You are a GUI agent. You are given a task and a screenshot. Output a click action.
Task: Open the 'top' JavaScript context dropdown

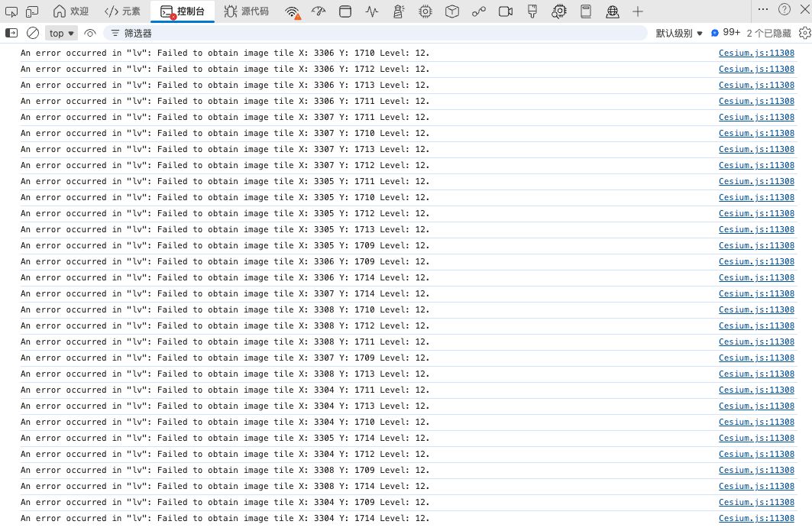click(62, 33)
